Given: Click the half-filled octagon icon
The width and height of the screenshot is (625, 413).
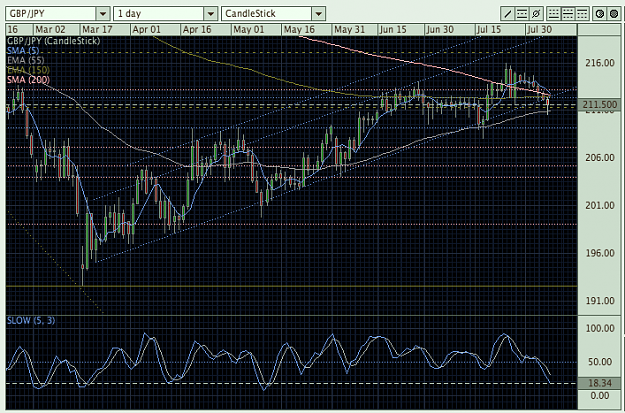Looking at the screenshot, I should (x=599, y=14).
